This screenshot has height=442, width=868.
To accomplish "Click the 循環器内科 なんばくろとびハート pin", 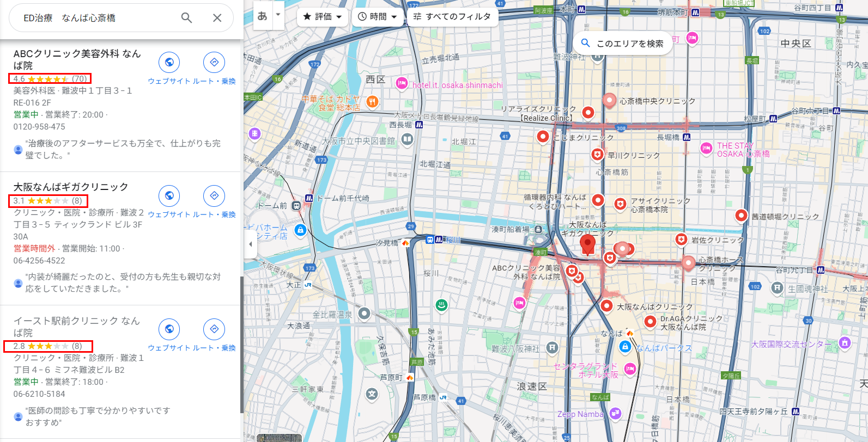I will pos(598,200).
